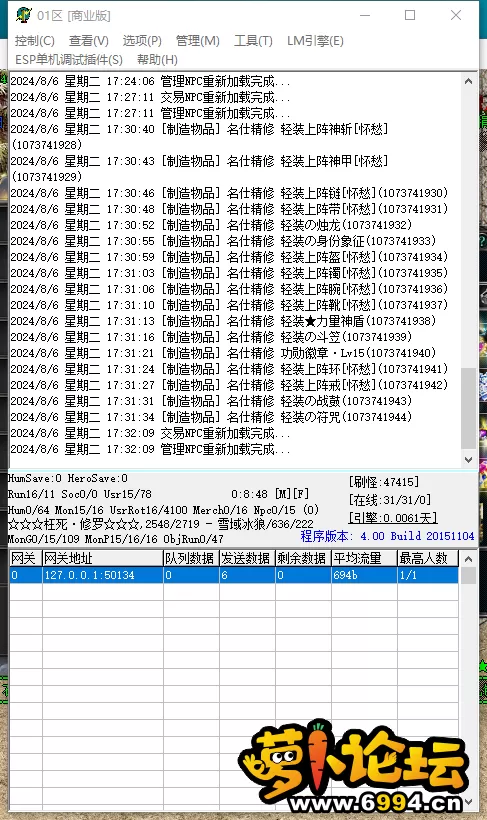Image resolution: width=487 pixels, height=820 pixels.
Task: Open the 帮助(H) menu
Action: click(x=157, y=60)
